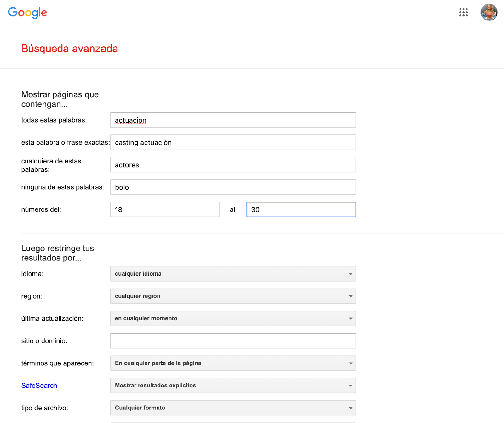Click the 'Mostrar páginas que contengan...' heading
Image resolution: width=504 pixels, height=423 pixels.
coord(60,99)
